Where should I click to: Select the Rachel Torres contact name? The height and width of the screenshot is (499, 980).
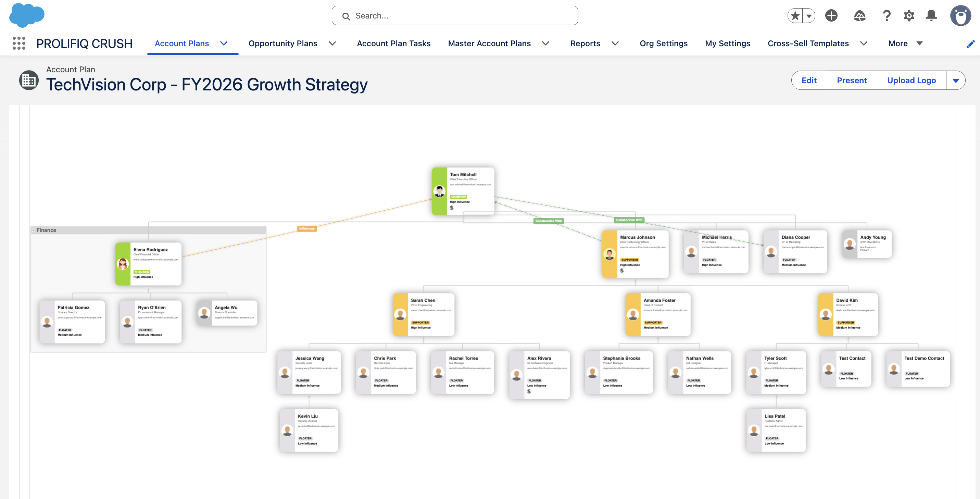(x=463, y=358)
